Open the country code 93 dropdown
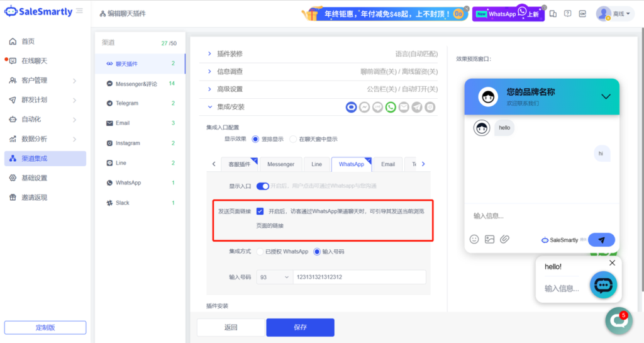This screenshot has height=343, width=644. click(x=275, y=277)
